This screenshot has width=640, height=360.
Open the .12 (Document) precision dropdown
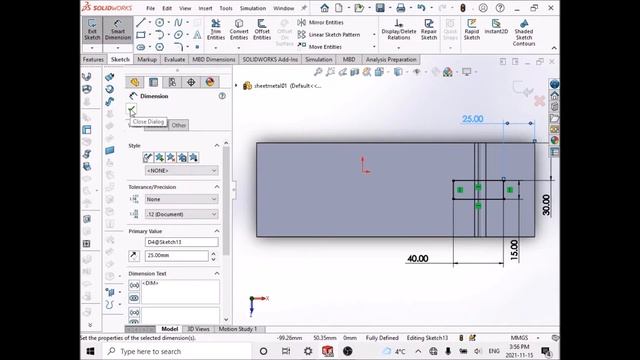tap(182, 214)
